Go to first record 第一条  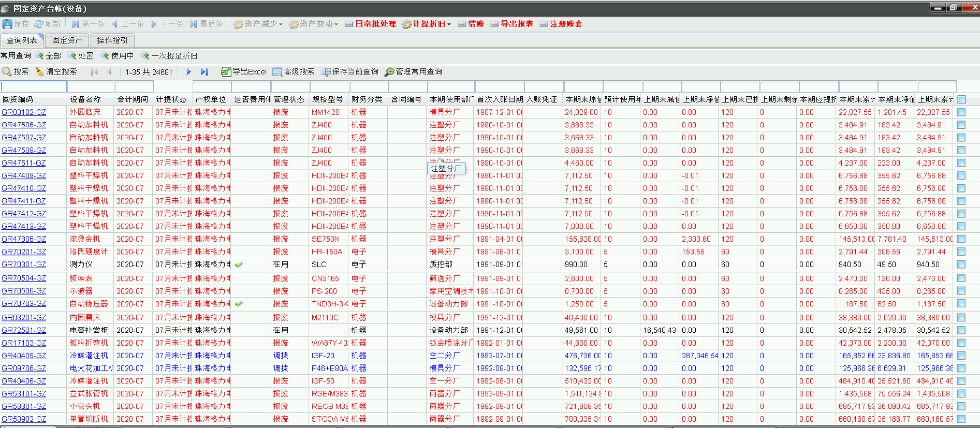88,24
